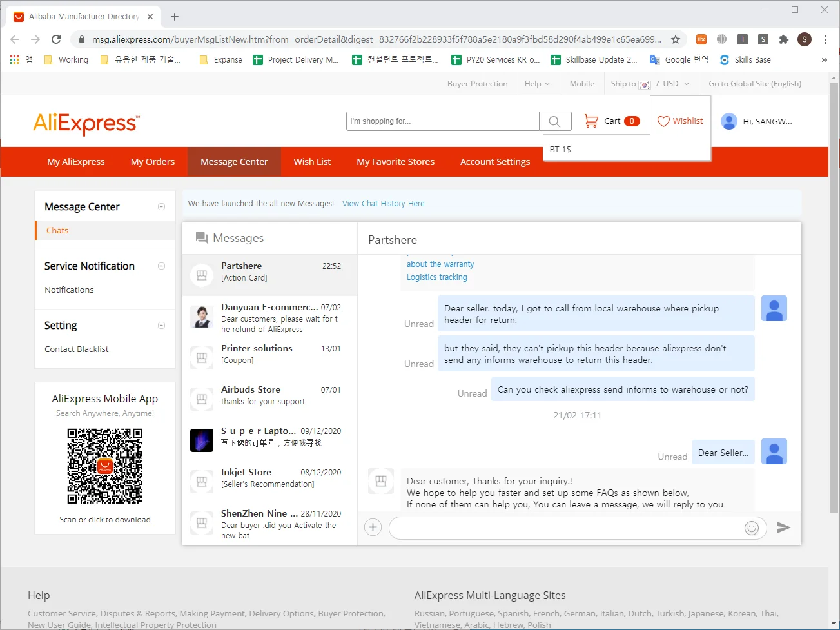Click the Mobile link in top bar
The height and width of the screenshot is (630, 840).
[582, 84]
